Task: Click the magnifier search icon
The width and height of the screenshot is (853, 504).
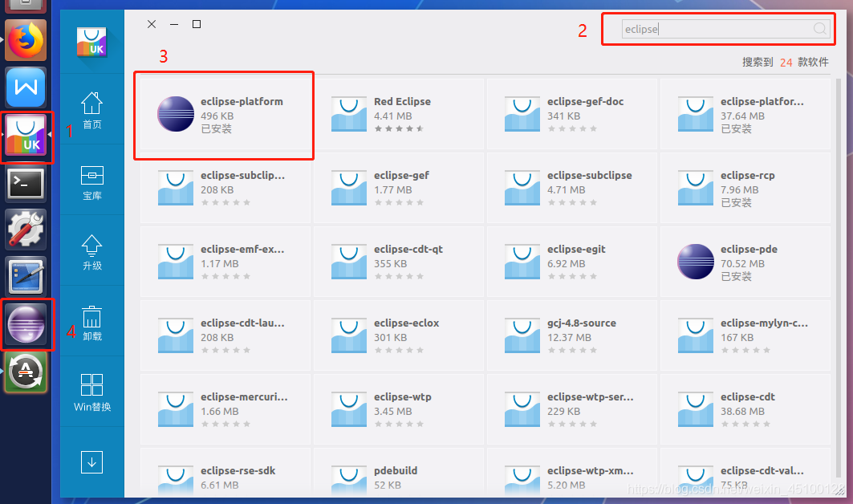Action: (x=820, y=29)
